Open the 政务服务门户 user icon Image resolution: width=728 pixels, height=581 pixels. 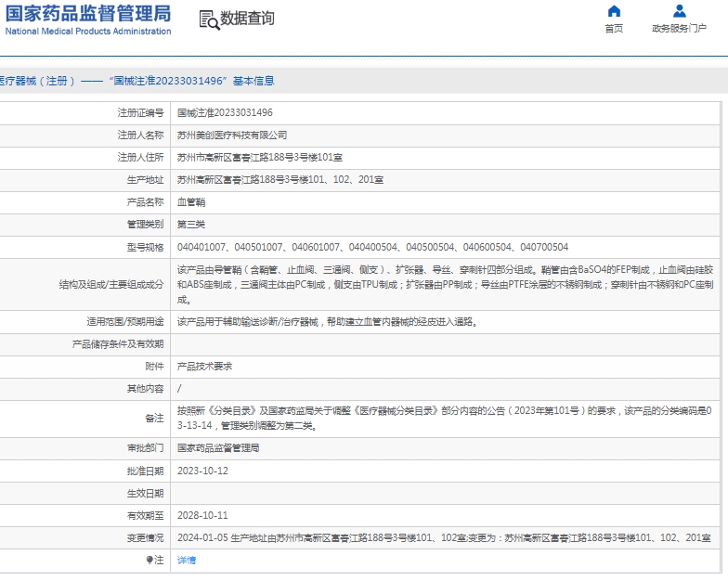click(680, 11)
